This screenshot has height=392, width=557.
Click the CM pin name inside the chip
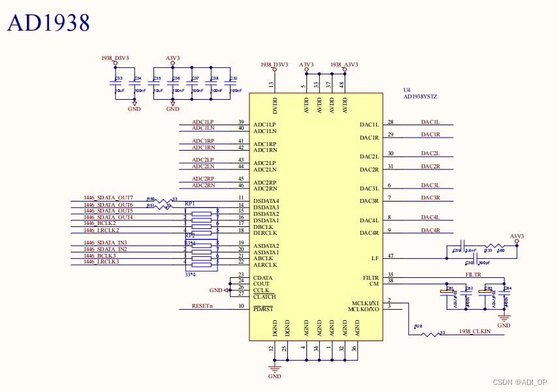[374, 284]
